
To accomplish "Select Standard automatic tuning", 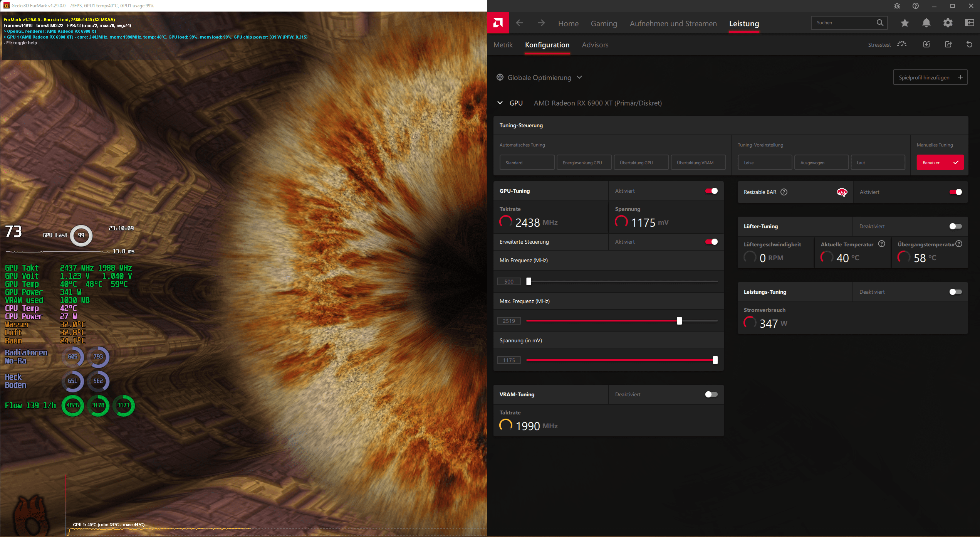I will click(527, 162).
